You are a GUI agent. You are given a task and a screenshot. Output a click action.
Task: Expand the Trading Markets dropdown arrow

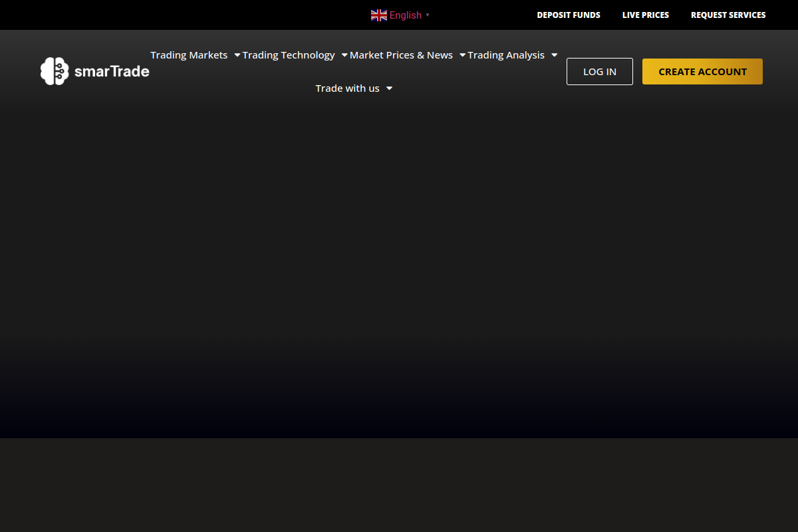(237, 55)
